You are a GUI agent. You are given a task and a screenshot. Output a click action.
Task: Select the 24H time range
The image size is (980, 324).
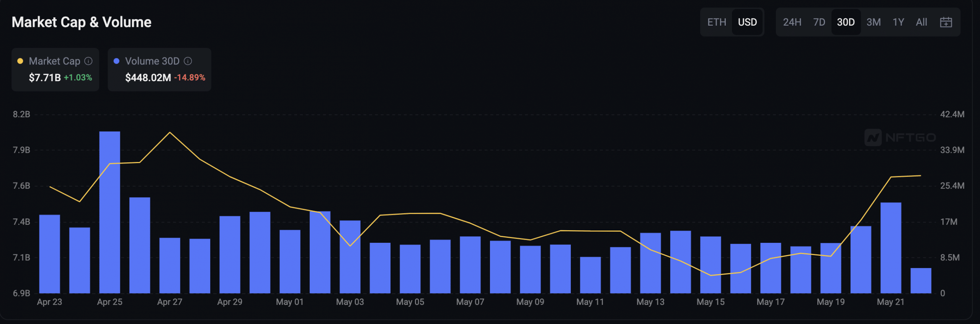pyautogui.click(x=792, y=22)
